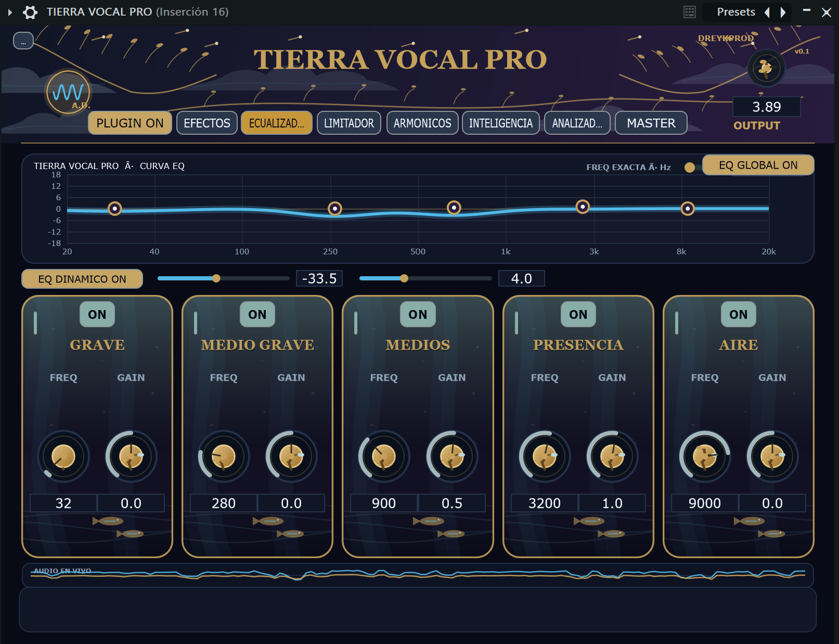
Task: Open the plugin grid view icon
Action: pos(690,12)
